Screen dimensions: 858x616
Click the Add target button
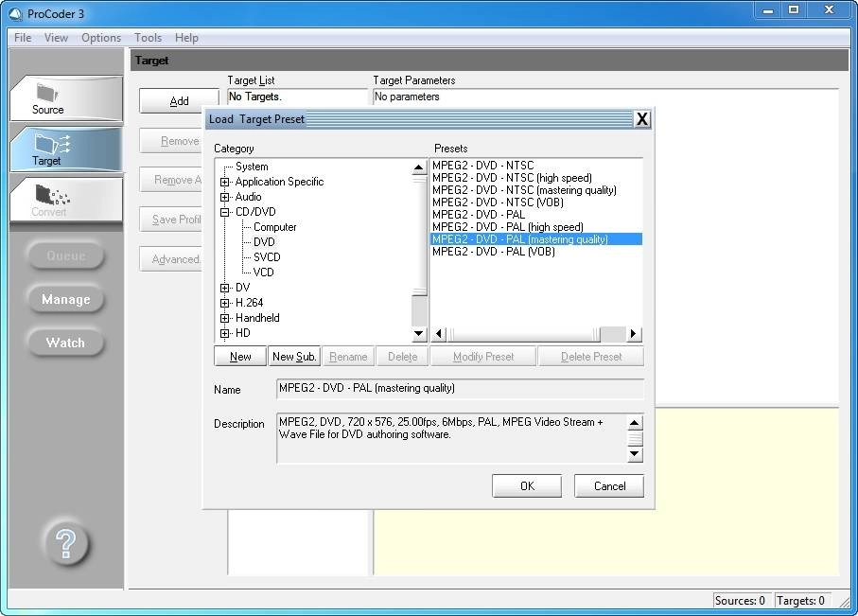(179, 100)
